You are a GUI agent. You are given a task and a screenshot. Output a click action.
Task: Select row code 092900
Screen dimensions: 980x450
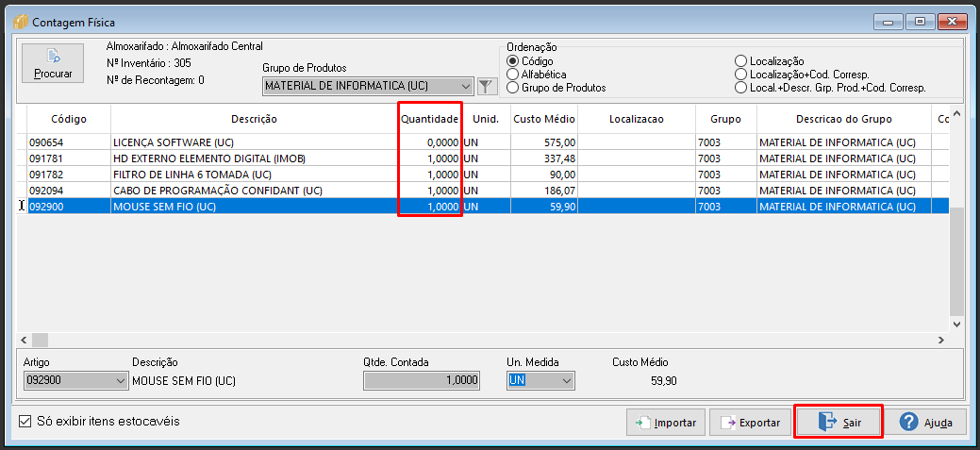click(69, 207)
